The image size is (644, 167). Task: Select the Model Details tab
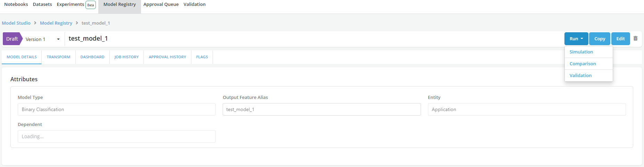point(22,57)
